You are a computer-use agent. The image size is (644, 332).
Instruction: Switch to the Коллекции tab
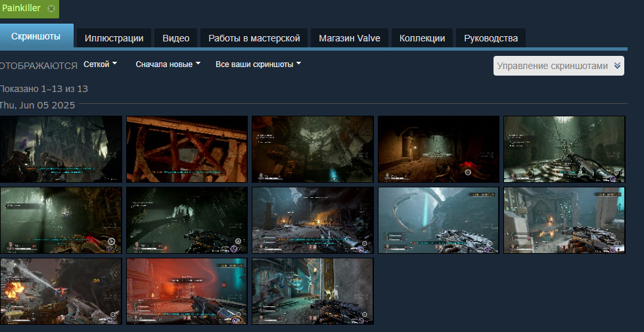[x=422, y=38]
